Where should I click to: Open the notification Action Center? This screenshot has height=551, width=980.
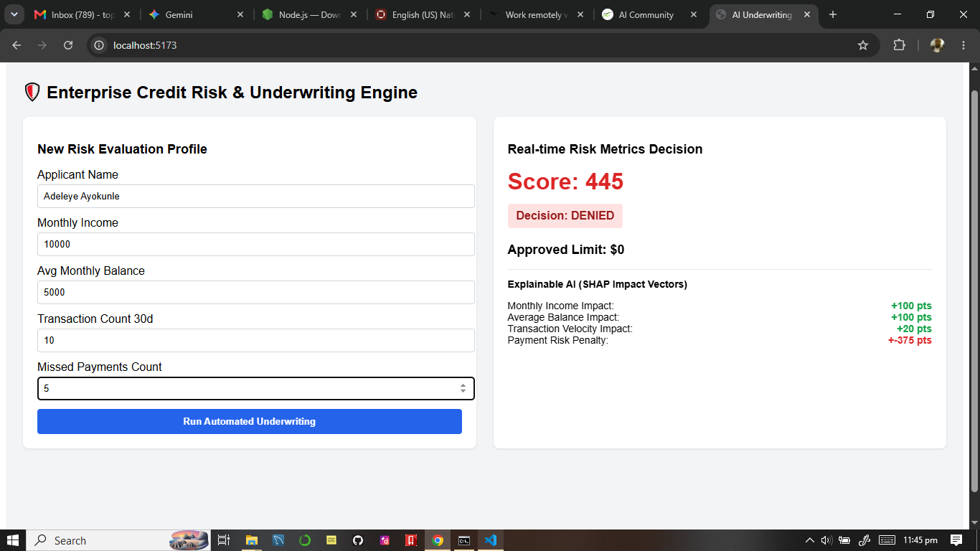click(956, 540)
